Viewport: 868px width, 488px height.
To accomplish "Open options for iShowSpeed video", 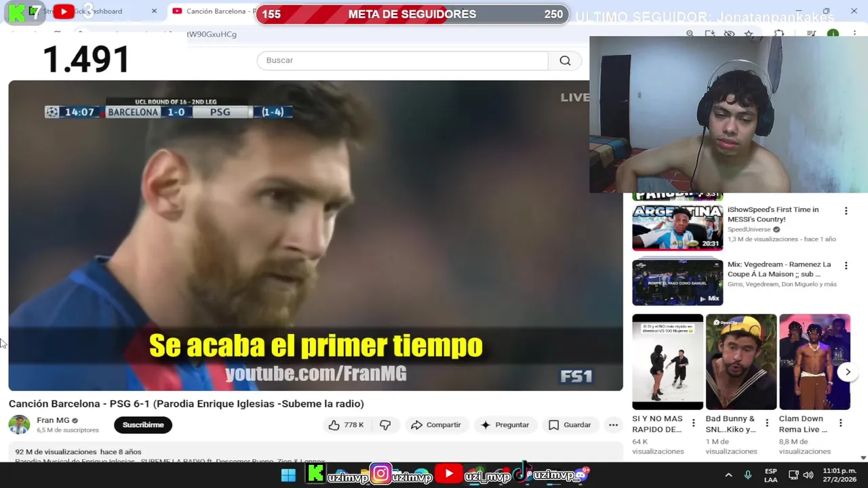I will 846,211.
